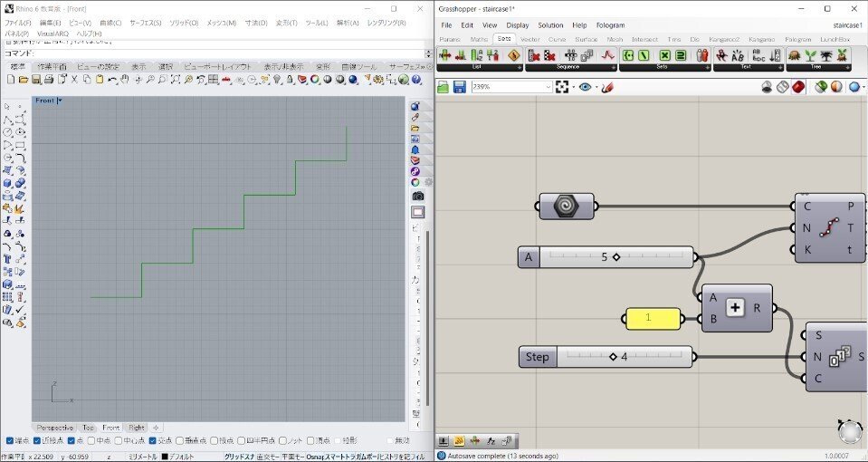Toggle the 中点 osnap checkbox

click(x=90, y=441)
